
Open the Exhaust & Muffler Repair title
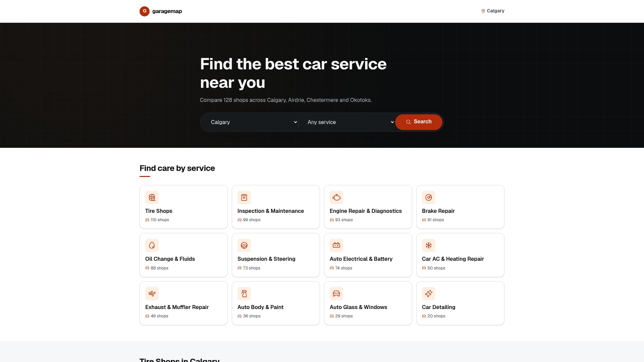(x=177, y=307)
